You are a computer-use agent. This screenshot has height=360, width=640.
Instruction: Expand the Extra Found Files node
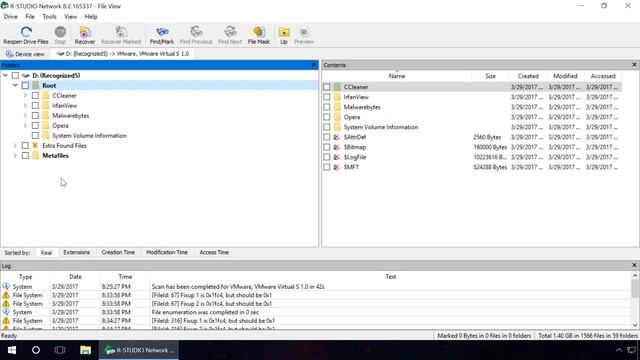[15, 145]
